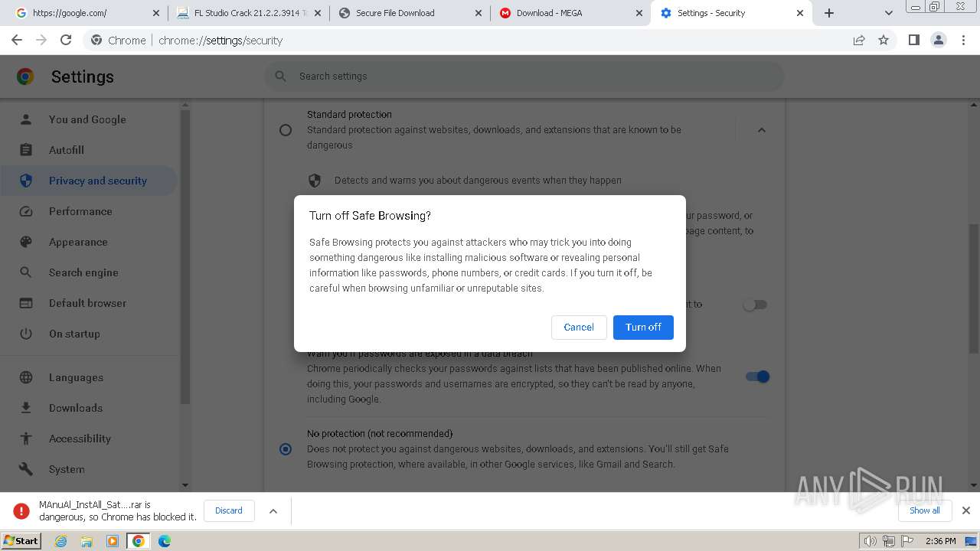Open the tab search dropdown arrow
The height and width of the screenshot is (551, 980).
(x=888, y=13)
